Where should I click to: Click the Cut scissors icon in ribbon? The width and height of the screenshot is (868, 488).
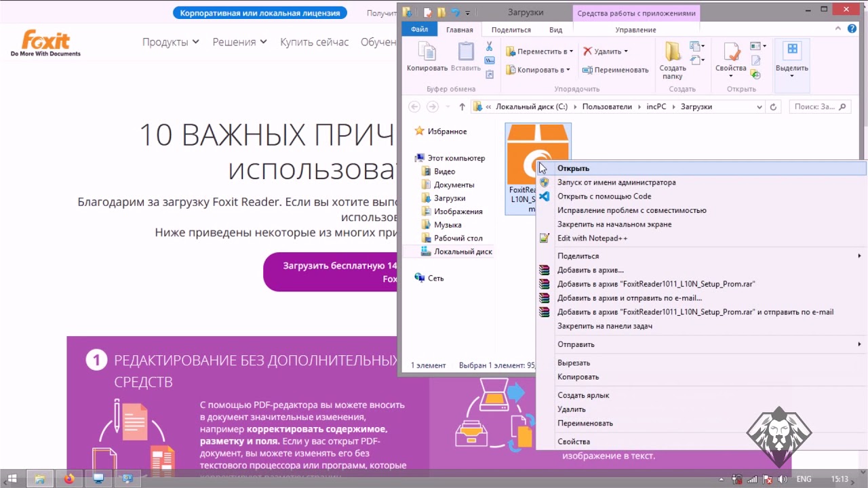click(x=489, y=47)
